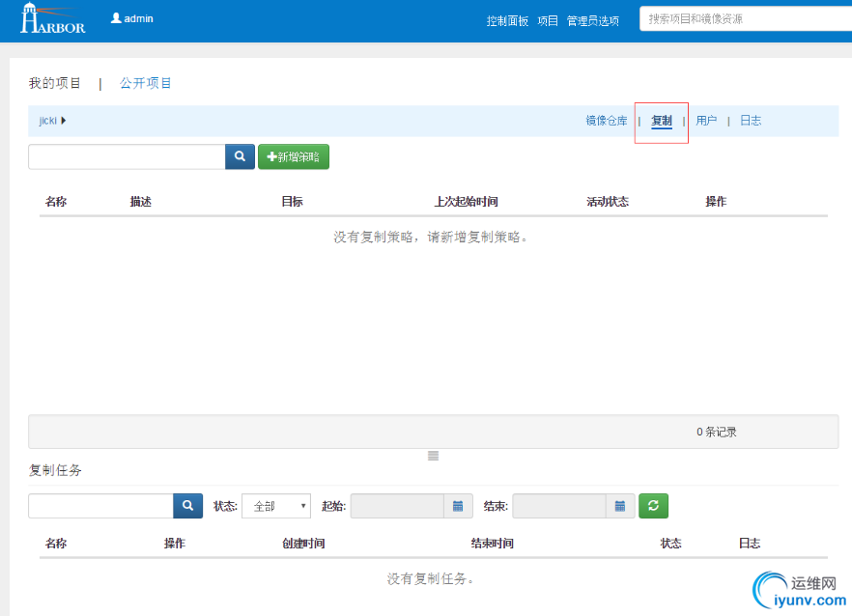Click the 上次起始时间 column header
Viewport: 852px width, 616px height.
466,202
